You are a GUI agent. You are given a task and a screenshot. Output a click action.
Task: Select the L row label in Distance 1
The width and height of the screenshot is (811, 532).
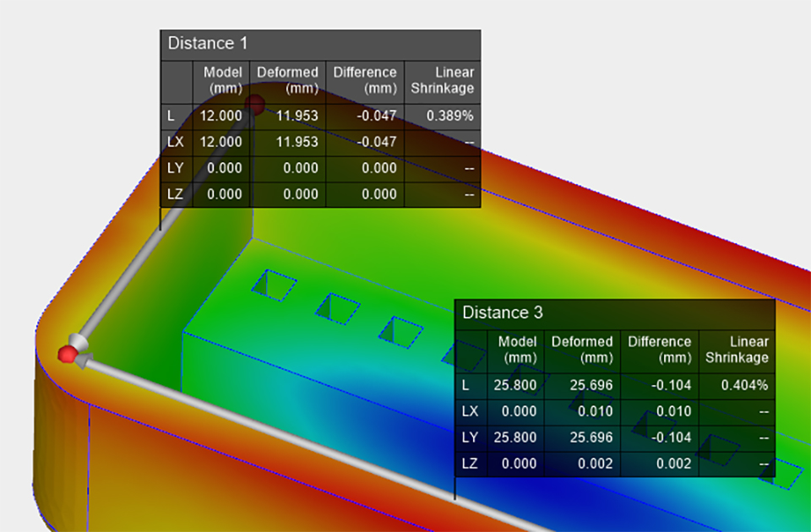coord(171,116)
